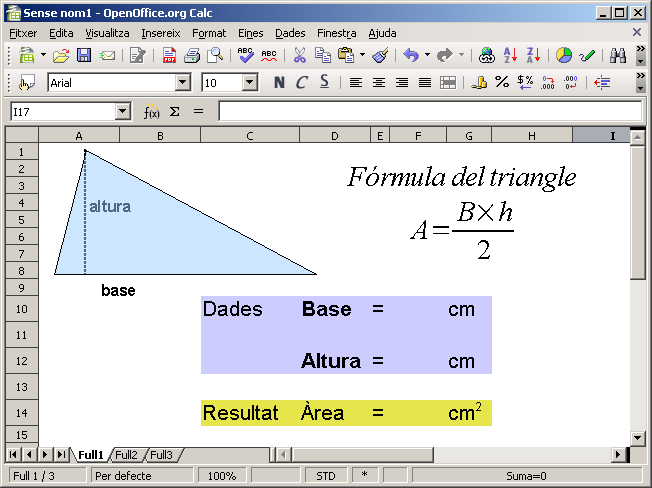Toggle bold formatting (N button)

[x=278, y=83]
